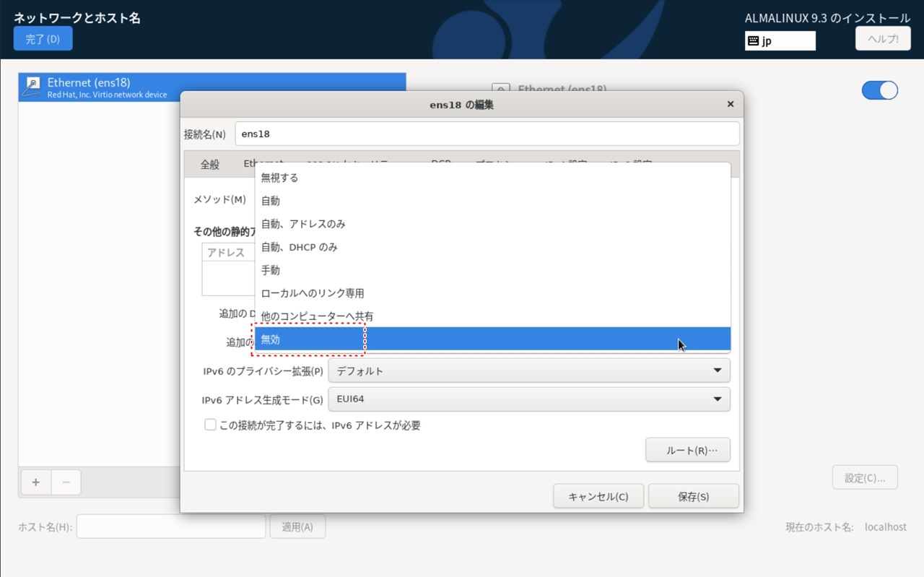The height and width of the screenshot is (577, 924).
Task: Click the keyboard layout jp indicator
Action: 780,41
